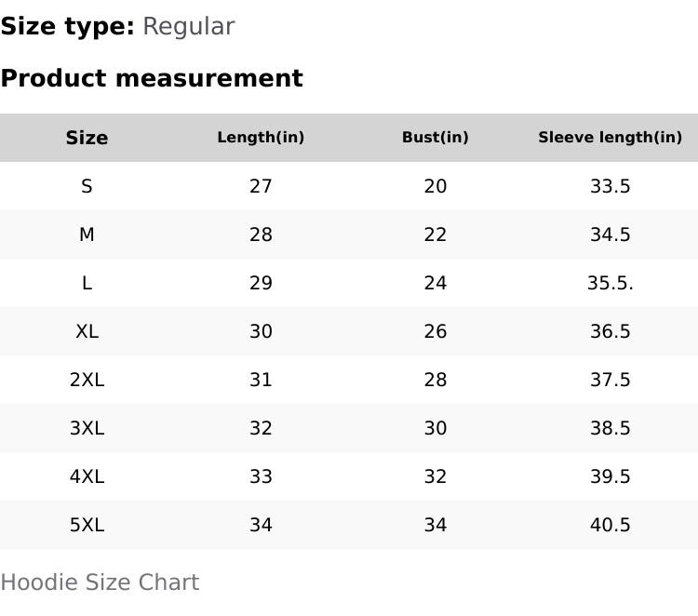
Task: Click the Length(in) column header
Action: pos(261,138)
